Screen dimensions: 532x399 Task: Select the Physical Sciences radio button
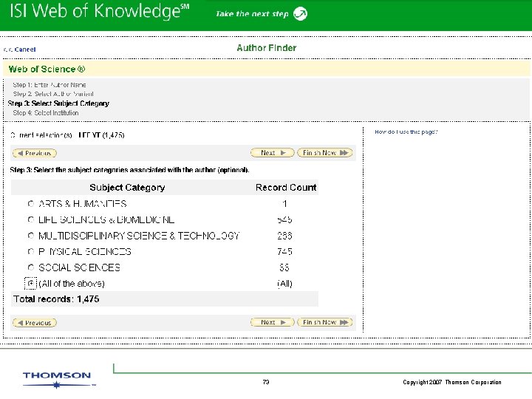pyautogui.click(x=31, y=251)
